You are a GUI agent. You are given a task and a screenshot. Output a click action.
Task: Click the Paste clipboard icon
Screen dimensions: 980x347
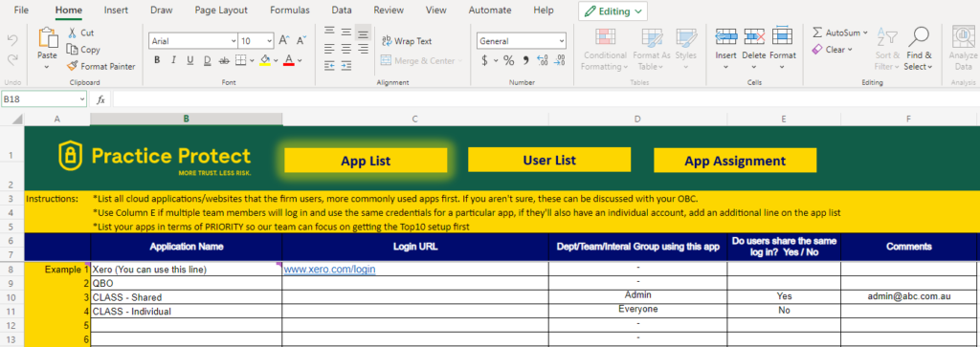point(48,38)
